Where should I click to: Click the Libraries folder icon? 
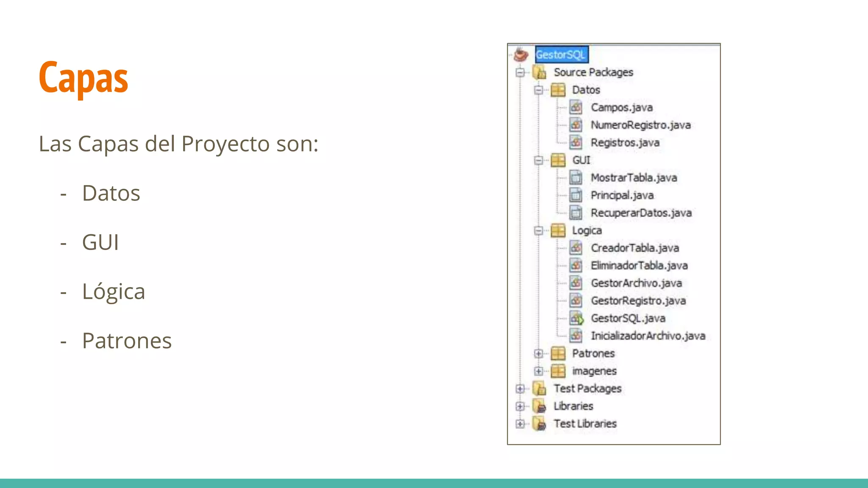click(x=540, y=407)
